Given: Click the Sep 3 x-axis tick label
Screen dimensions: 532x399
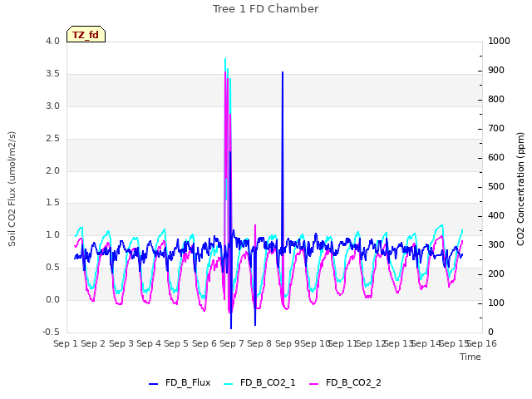Looking at the screenshot, I should 121,343.
